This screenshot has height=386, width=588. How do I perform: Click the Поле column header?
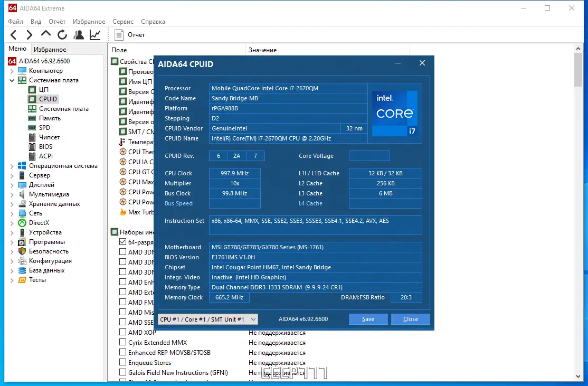[x=177, y=50]
